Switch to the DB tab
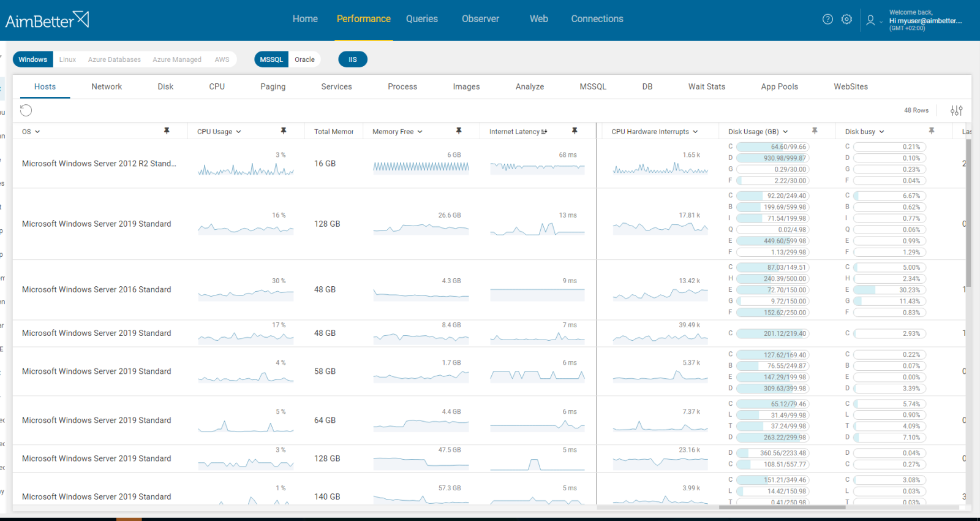 pos(647,86)
